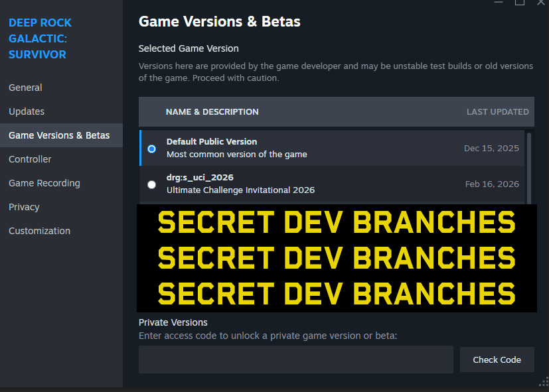Click the NAME & DESCRIPTION column header
Image resolution: width=549 pixels, height=392 pixels.
[212, 112]
